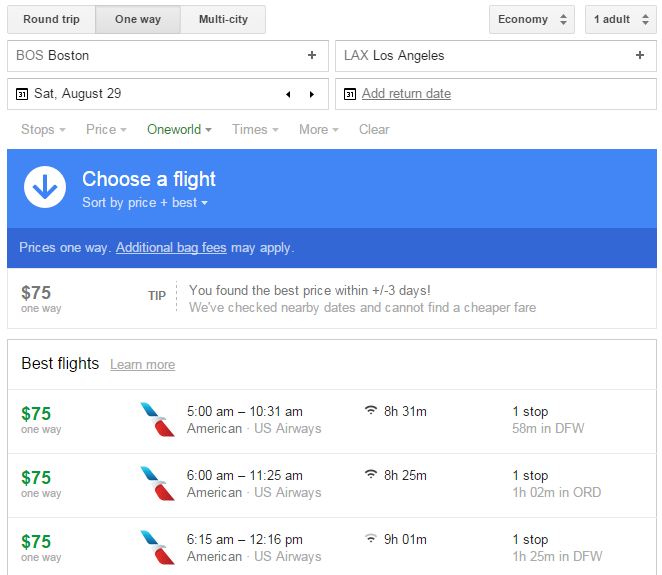
Task: Go to the previous departure date arrow
Action: (x=288, y=94)
